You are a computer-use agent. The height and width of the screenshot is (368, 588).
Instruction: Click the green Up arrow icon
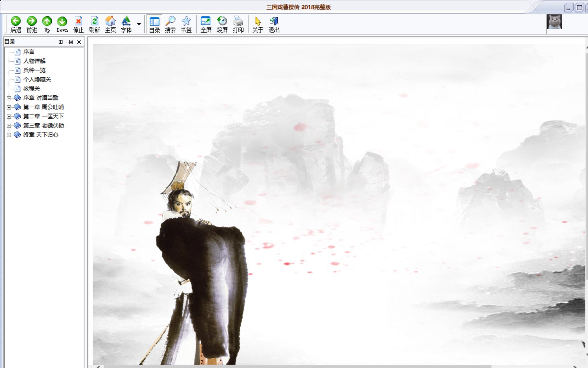47,21
